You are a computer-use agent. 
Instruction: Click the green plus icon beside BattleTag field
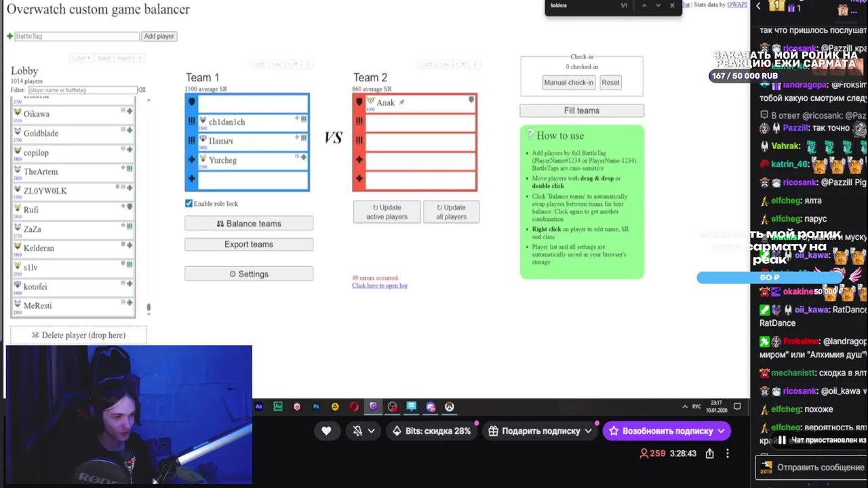pyautogui.click(x=9, y=37)
